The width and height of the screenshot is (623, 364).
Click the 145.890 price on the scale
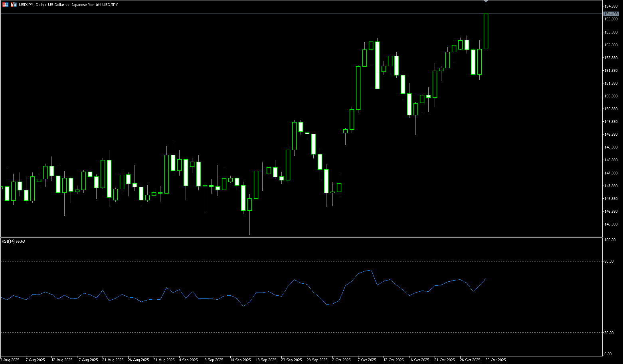pos(611,224)
